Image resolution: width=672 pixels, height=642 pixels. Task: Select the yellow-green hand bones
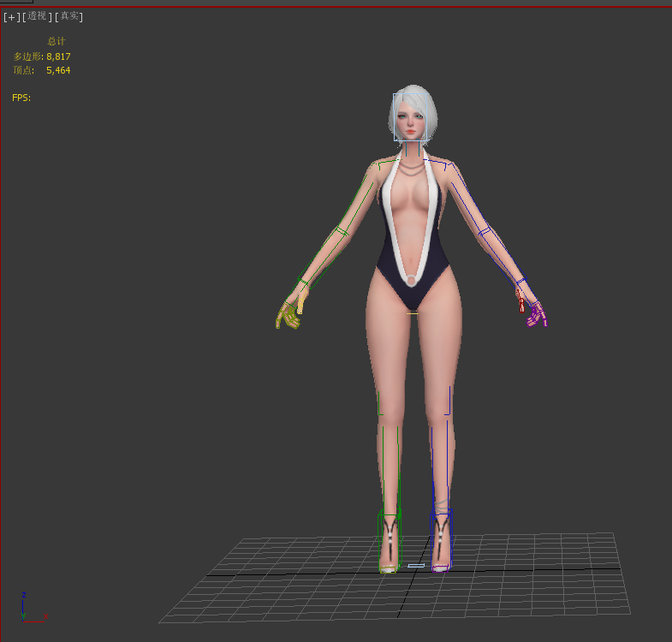tap(288, 317)
